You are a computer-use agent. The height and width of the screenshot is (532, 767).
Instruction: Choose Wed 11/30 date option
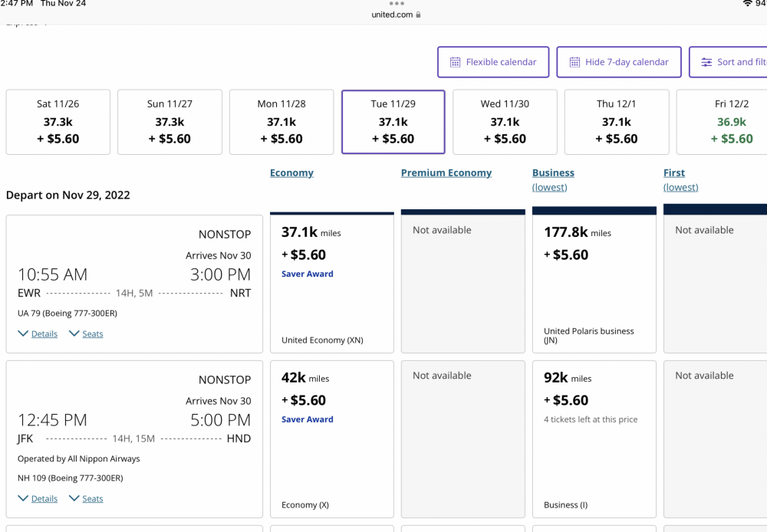(x=505, y=122)
